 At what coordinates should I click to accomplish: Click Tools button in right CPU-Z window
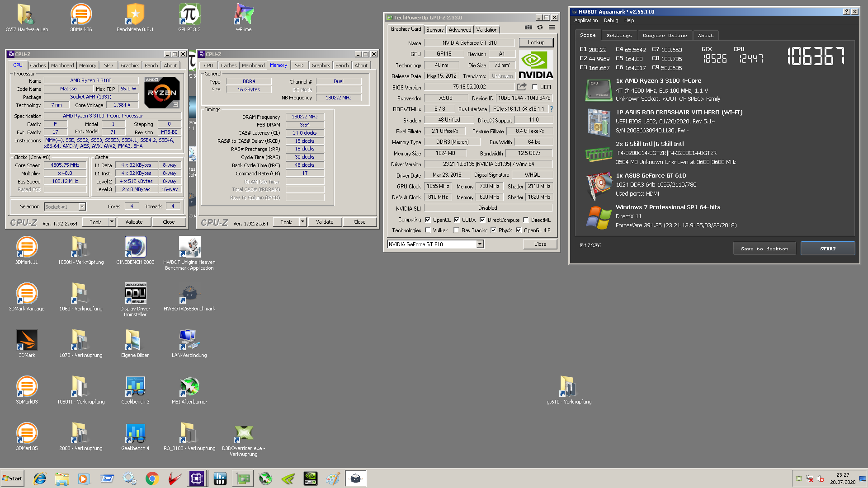pyautogui.click(x=286, y=222)
